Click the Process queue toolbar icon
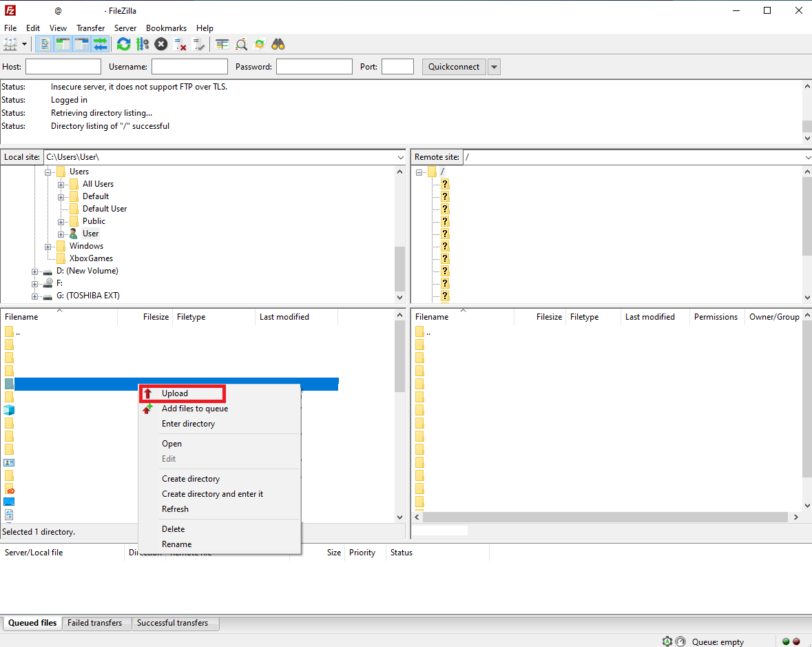This screenshot has height=647, width=812. click(143, 45)
